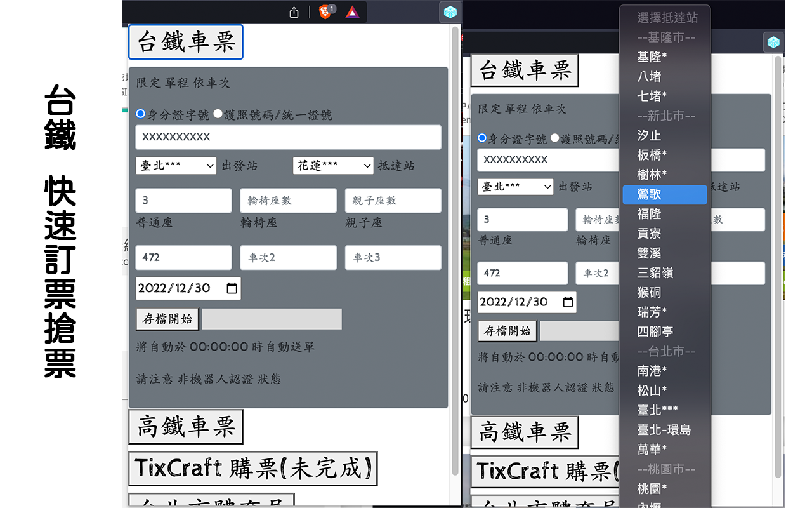This screenshot has width=812, height=508.
Task: Open the date picker calendar icon in right panel
Action: [568, 302]
